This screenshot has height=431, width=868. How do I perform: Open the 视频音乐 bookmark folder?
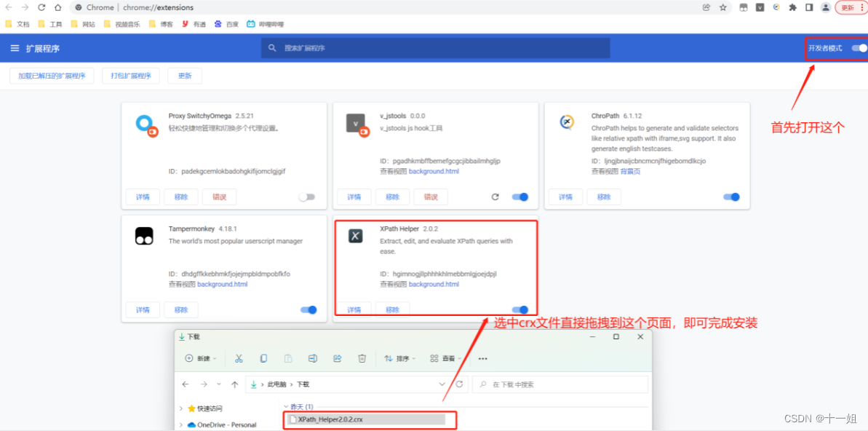pos(122,24)
